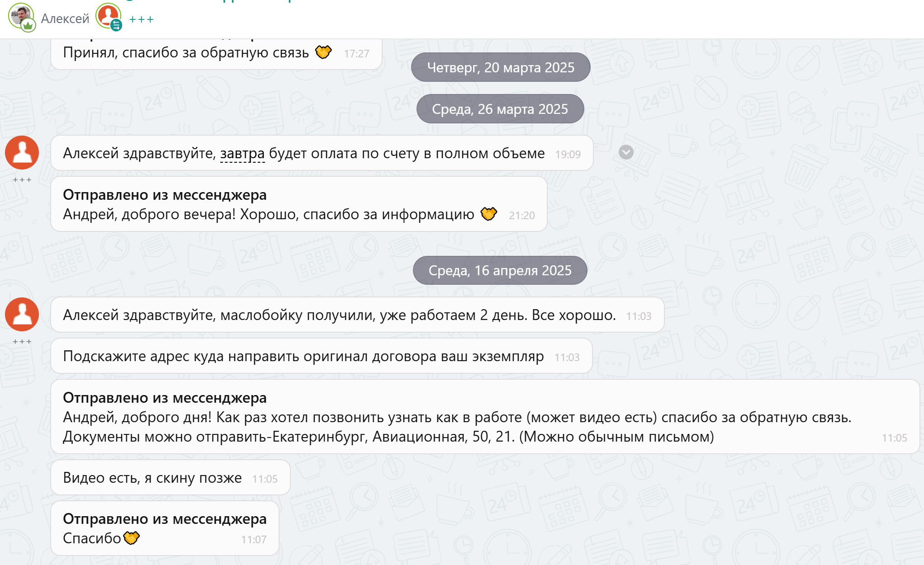
Task: Click the handshake emoji after 'спасибо за информацию'
Action: coord(488,213)
